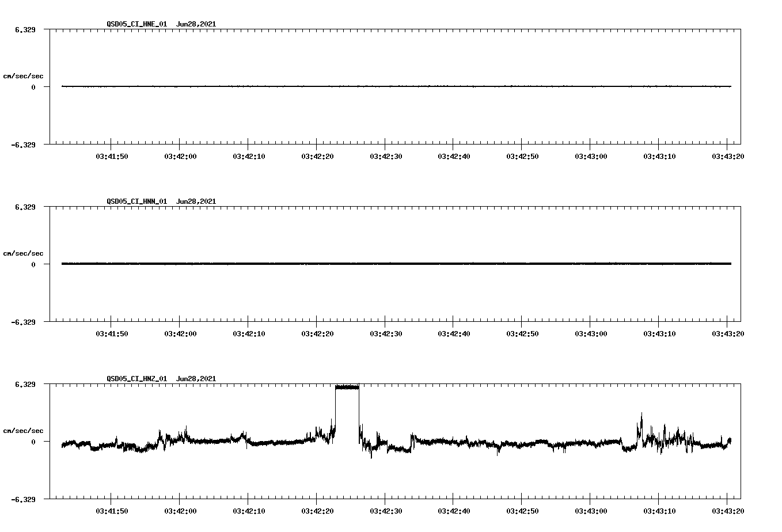This screenshot has height=532, width=782.
Task: Click the 03:42:50 time label under HNZ plot
Action: tap(522, 511)
